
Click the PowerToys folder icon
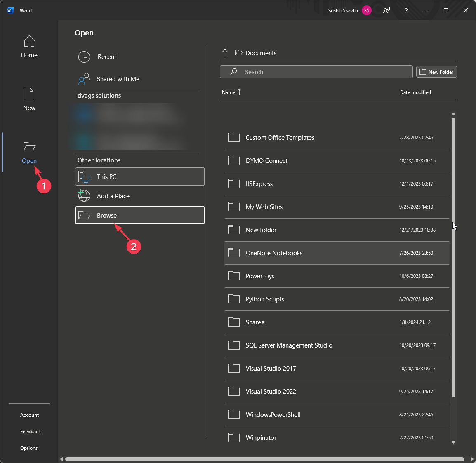click(x=234, y=276)
